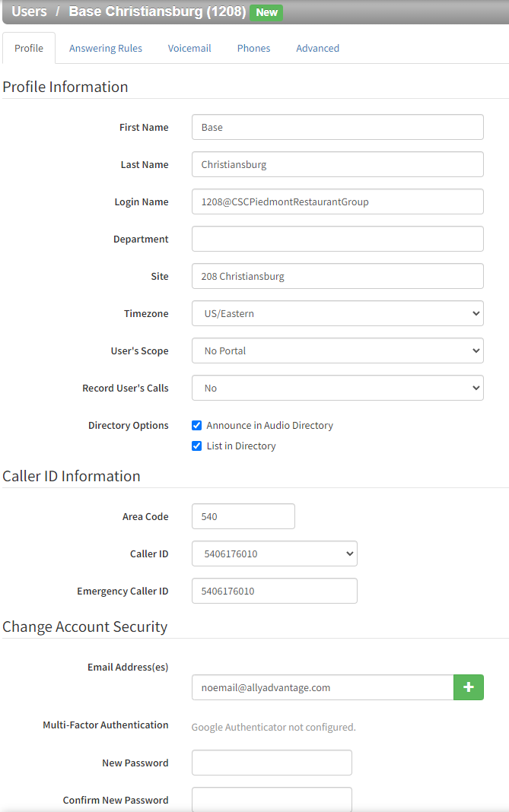
Task: Navigate back via the Users breadcrumb link
Action: tap(29, 11)
